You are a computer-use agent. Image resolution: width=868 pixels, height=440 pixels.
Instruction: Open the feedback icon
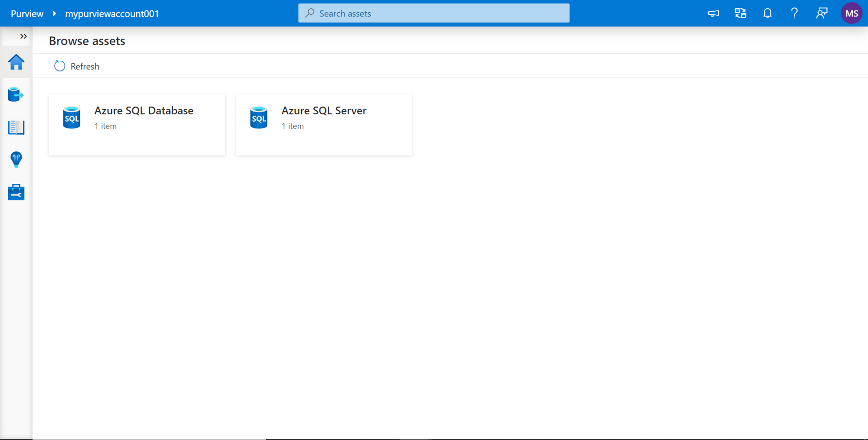(x=822, y=13)
